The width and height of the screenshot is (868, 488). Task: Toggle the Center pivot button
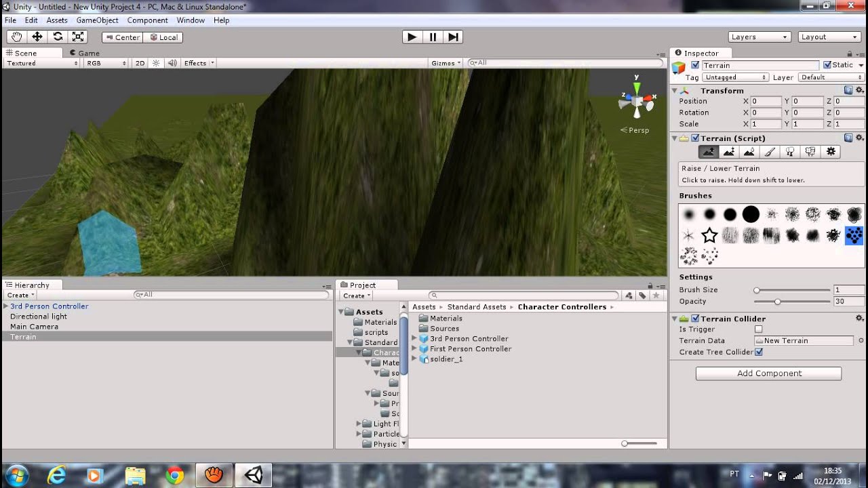coord(122,37)
